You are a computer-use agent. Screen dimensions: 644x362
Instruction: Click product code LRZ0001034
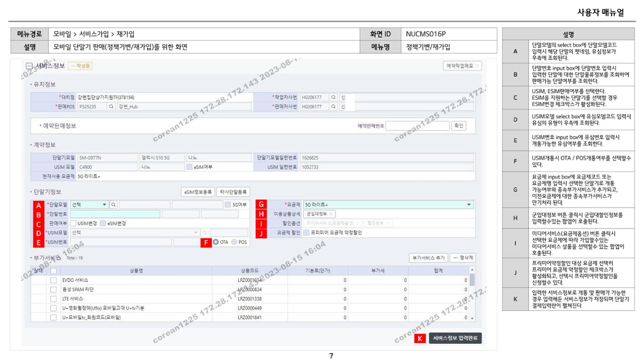pyautogui.click(x=250, y=280)
